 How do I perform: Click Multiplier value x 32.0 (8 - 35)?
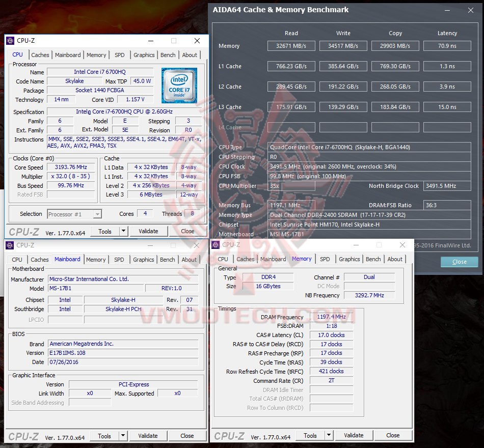pyautogui.click(x=71, y=177)
